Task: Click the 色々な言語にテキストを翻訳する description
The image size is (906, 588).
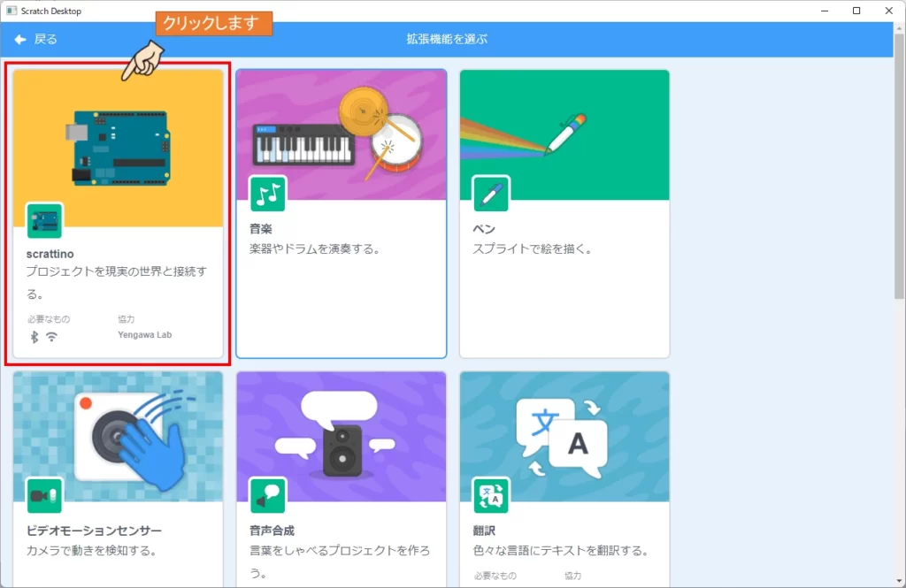Action: (x=560, y=551)
